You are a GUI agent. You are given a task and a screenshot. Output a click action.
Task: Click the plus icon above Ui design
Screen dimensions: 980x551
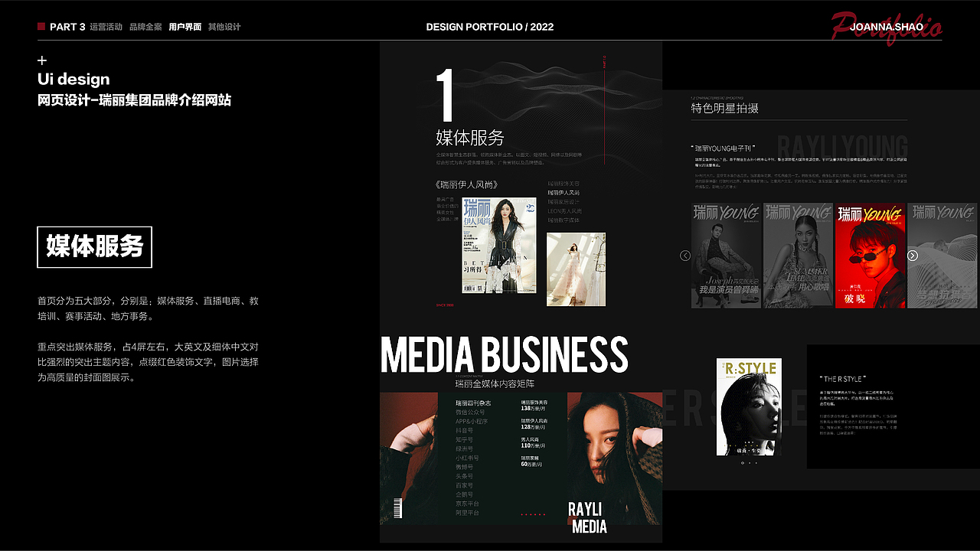42,60
